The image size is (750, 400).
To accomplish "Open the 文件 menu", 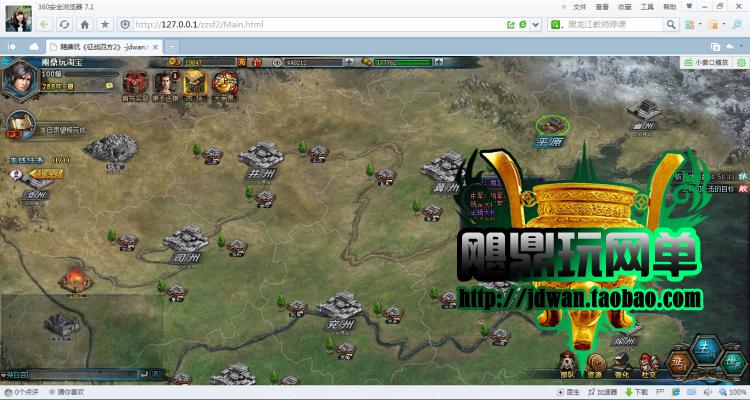I will click(x=579, y=6).
